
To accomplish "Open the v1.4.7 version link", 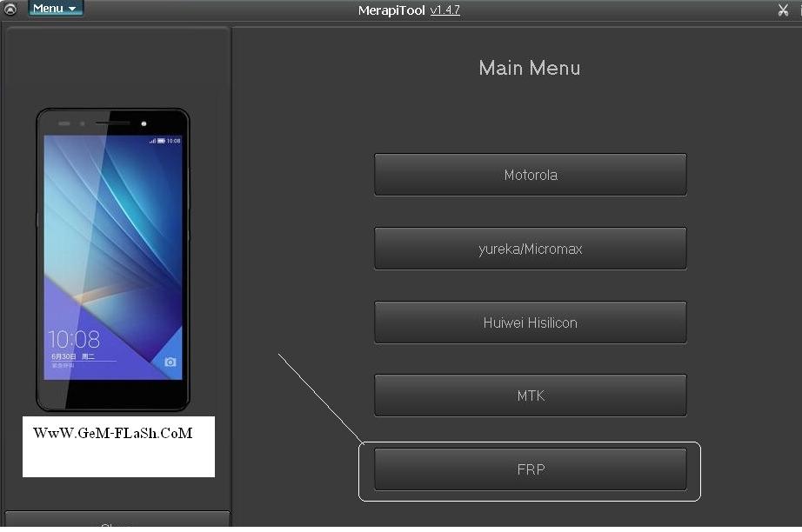I will [x=444, y=10].
